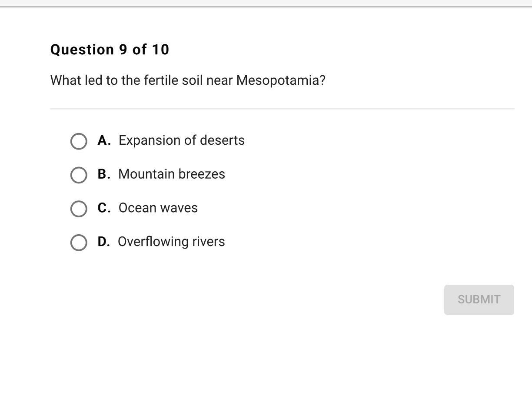Select the radio button for Expansion of deserts
This screenshot has height=399, width=532.
(79, 141)
